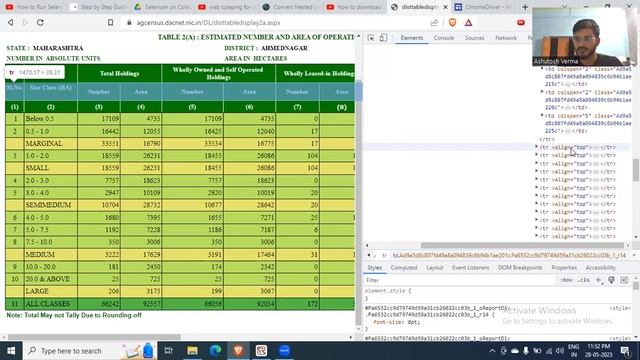Viewport: 640px width, 360px height.
Task: Show hidden system tray icons
Action: click(492, 351)
